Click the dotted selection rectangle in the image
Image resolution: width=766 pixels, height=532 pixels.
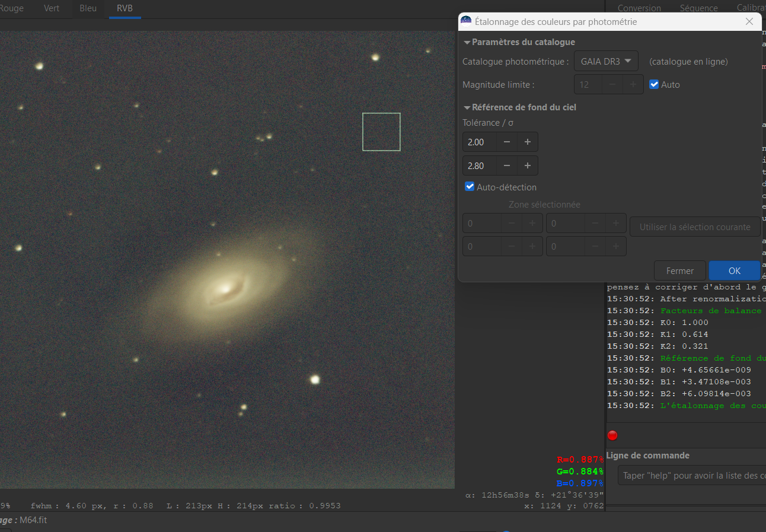(x=381, y=132)
